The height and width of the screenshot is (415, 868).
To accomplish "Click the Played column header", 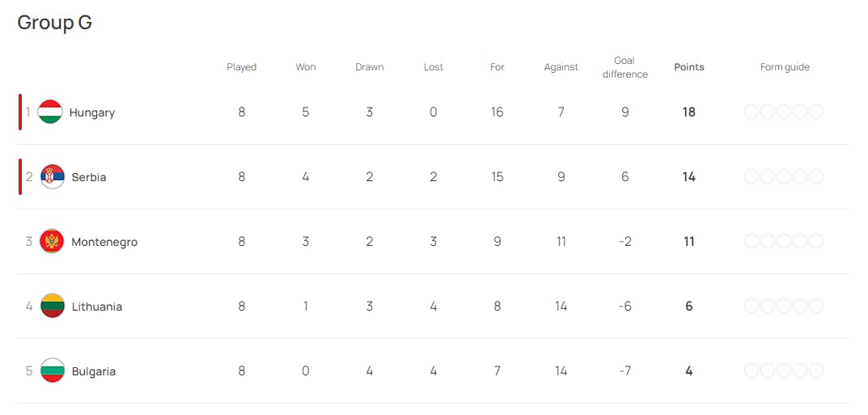I will tap(242, 67).
